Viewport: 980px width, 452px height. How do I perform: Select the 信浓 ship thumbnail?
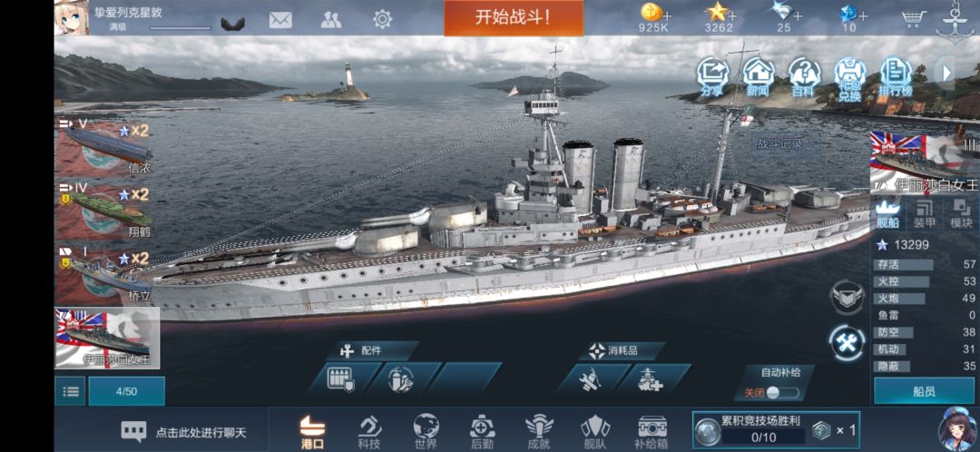point(104,148)
